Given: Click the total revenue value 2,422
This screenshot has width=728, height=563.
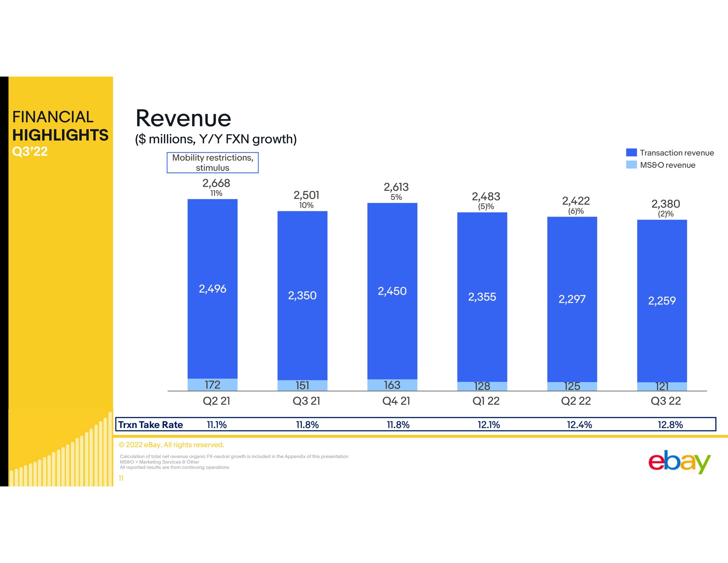Looking at the screenshot, I should pos(576,201).
